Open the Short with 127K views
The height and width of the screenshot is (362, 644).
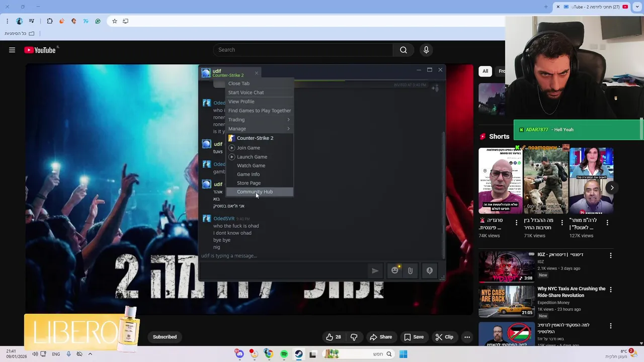(591, 181)
